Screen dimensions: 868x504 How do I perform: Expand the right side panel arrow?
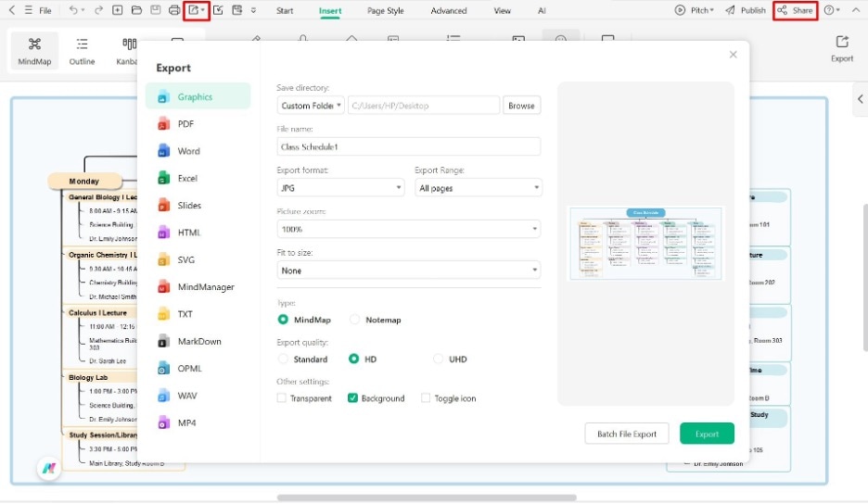(x=860, y=99)
